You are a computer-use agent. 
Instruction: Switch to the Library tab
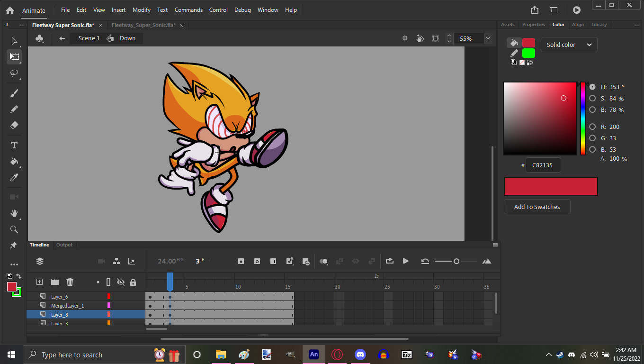[599, 25]
